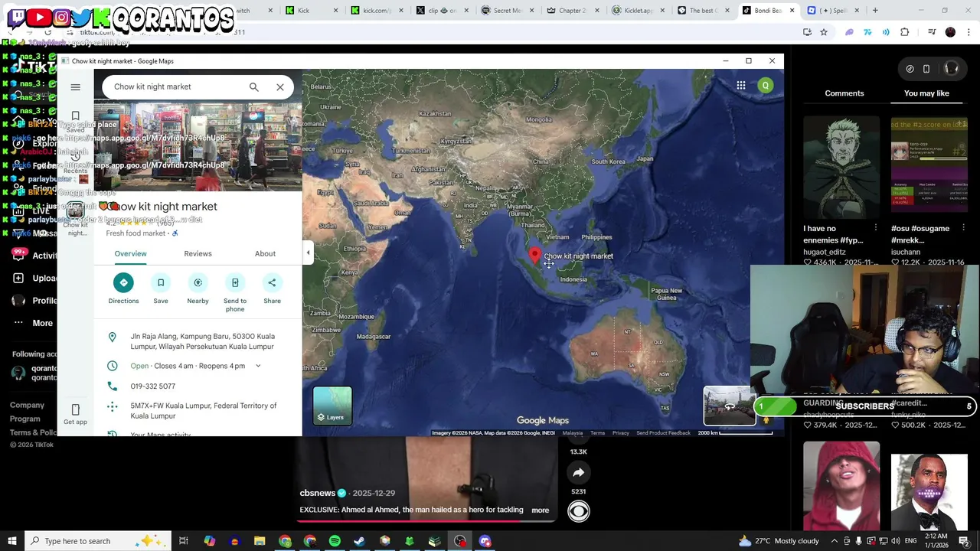The height and width of the screenshot is (551, 980).
Task: Open Task View on the taskbar
Action: tap(184, 541)
